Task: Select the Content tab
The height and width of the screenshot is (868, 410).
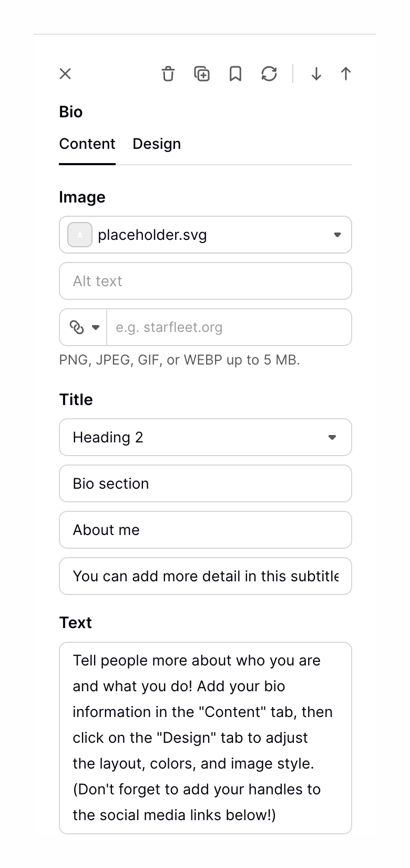Action: click(87, 144)
